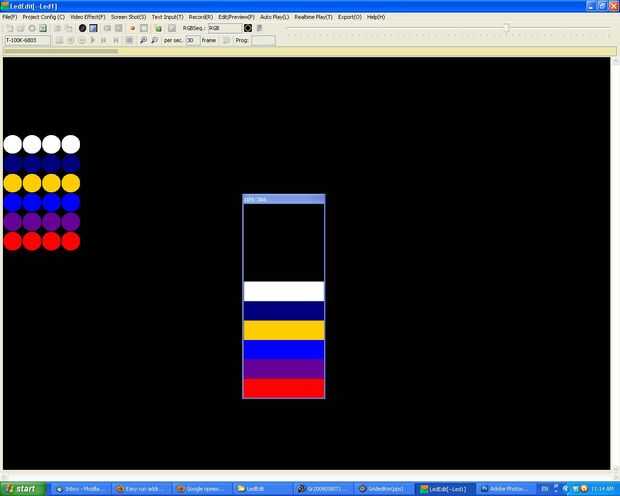Open the T-100K-6803 controller dropdown
The width and height of the screenshot is (620, 496).
click(27, 40)
